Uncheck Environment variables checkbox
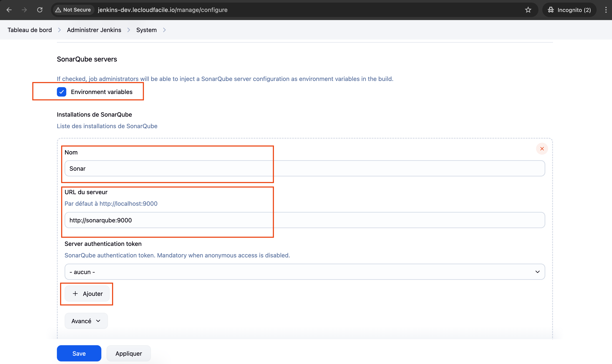This screenshot has width=612, height=364. tap(62, 92)
